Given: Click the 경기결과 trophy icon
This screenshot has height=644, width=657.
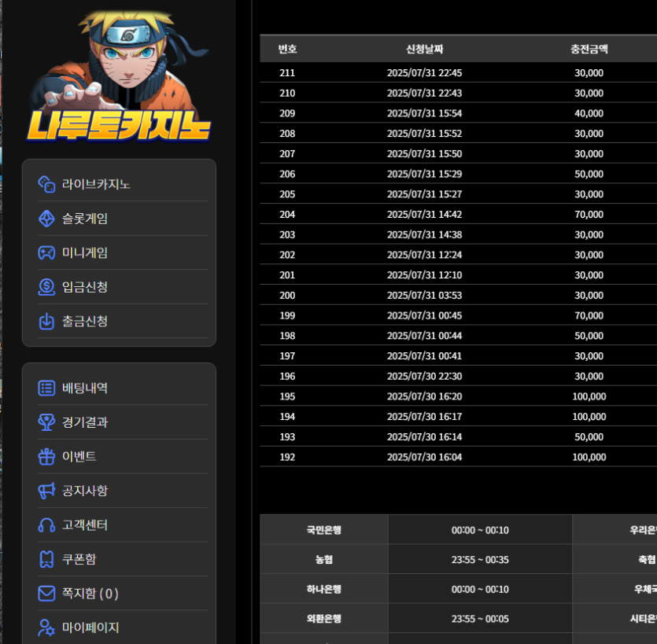Looking at the screenshot, I should click(x=46, y=422).
